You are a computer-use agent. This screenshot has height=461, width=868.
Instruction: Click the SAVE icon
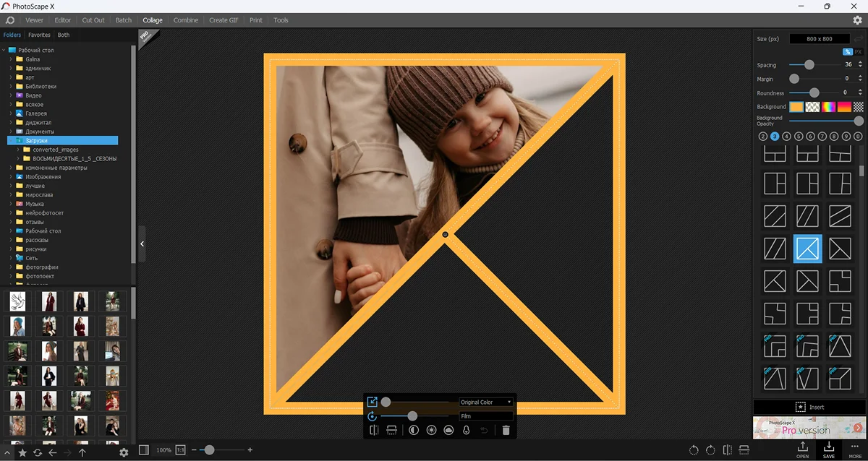(x=829, y=449)
